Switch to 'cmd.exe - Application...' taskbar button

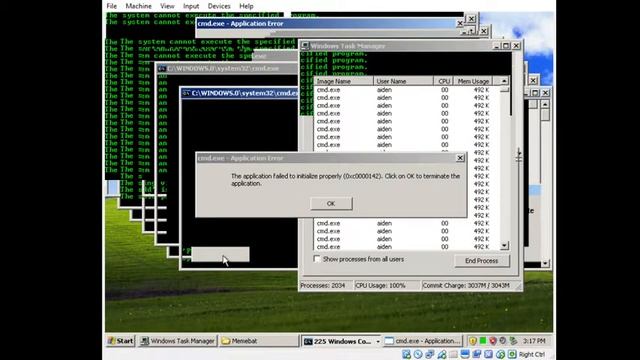pos(423,341)
